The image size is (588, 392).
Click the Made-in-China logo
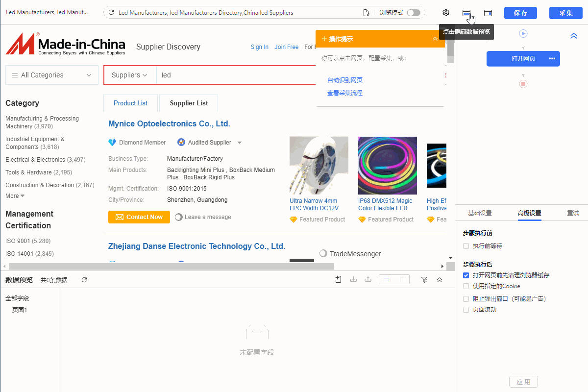click(65, 44)
